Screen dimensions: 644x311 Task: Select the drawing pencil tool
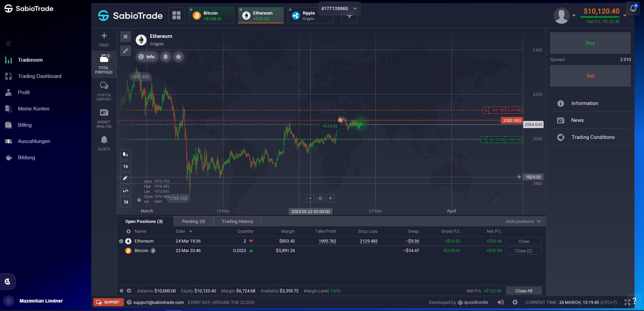tap(126, 178)
